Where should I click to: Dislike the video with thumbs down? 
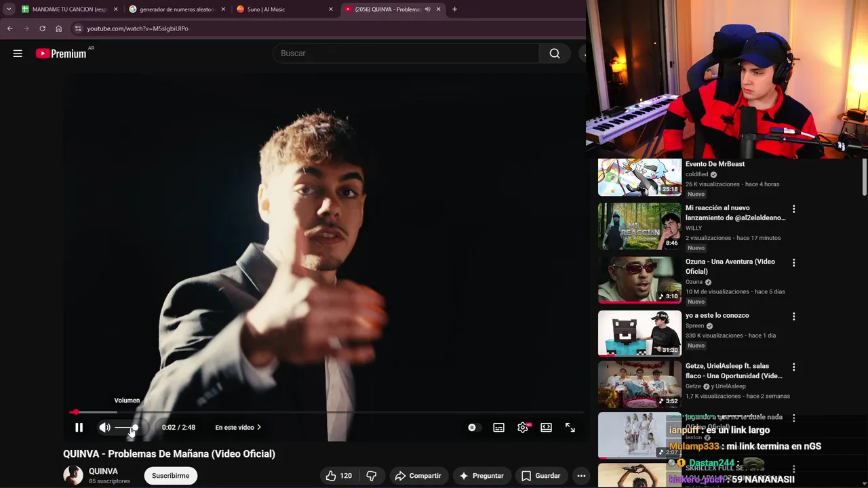[x=372, y=476]
